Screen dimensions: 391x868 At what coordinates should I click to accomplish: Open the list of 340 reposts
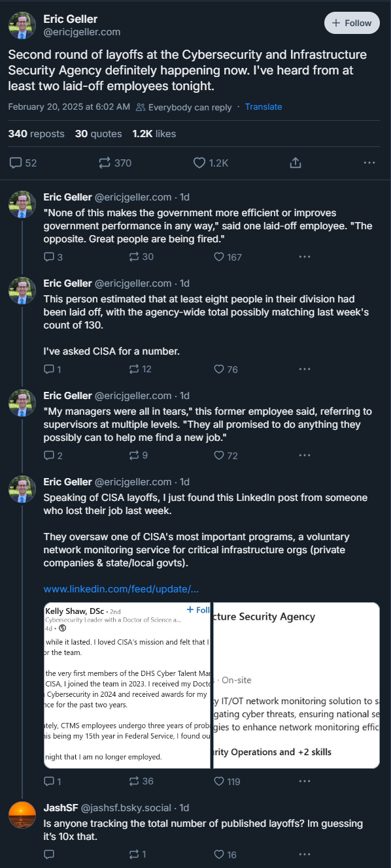coord(37,134)
